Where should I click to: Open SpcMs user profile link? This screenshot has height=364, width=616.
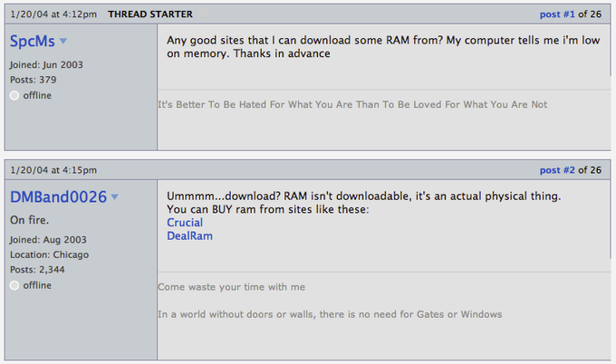(x=33, y=42)
